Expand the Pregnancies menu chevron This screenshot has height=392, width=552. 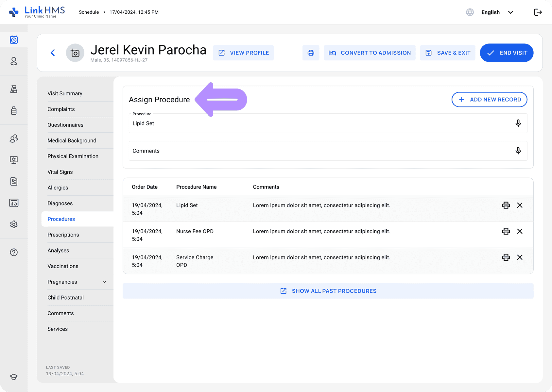click(x=104, y=282)
